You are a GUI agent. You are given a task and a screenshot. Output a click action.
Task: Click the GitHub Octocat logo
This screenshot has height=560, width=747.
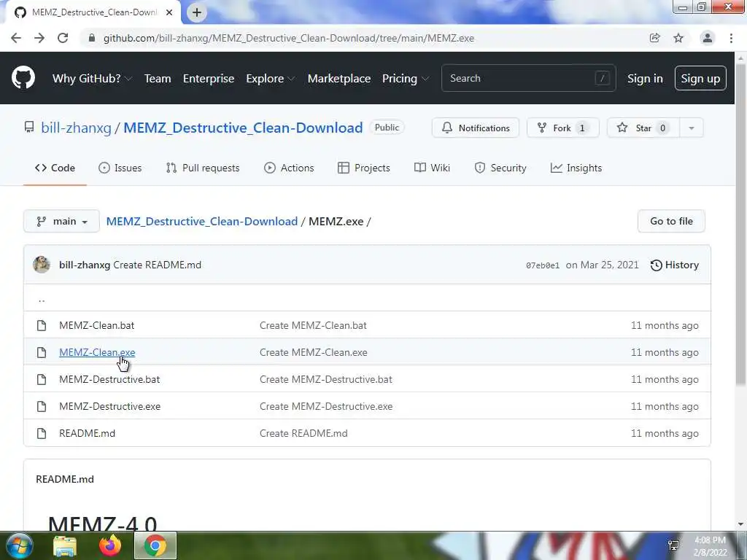23,78
